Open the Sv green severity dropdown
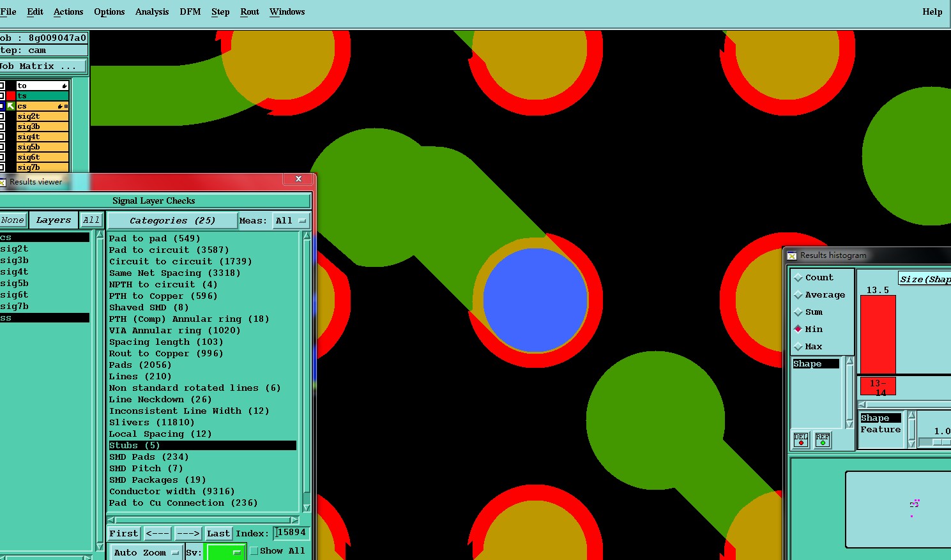The image size is (951, 560). 225,552
